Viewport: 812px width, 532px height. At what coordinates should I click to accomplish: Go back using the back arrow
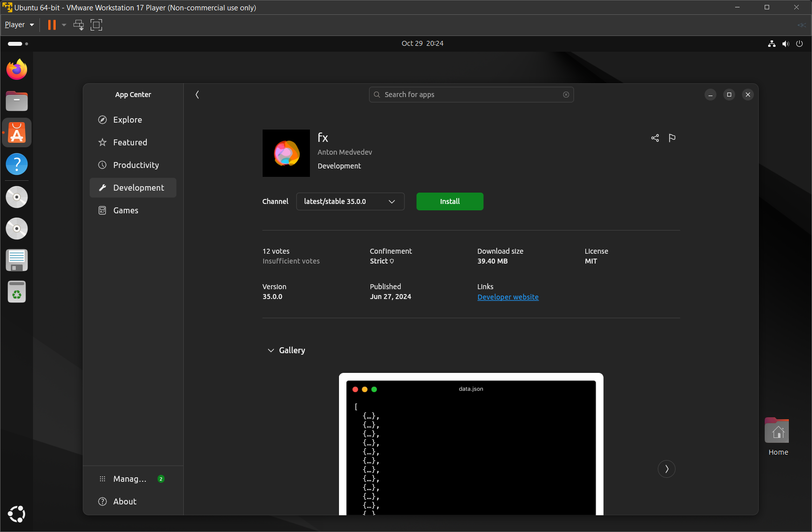(x=197, y=95)
